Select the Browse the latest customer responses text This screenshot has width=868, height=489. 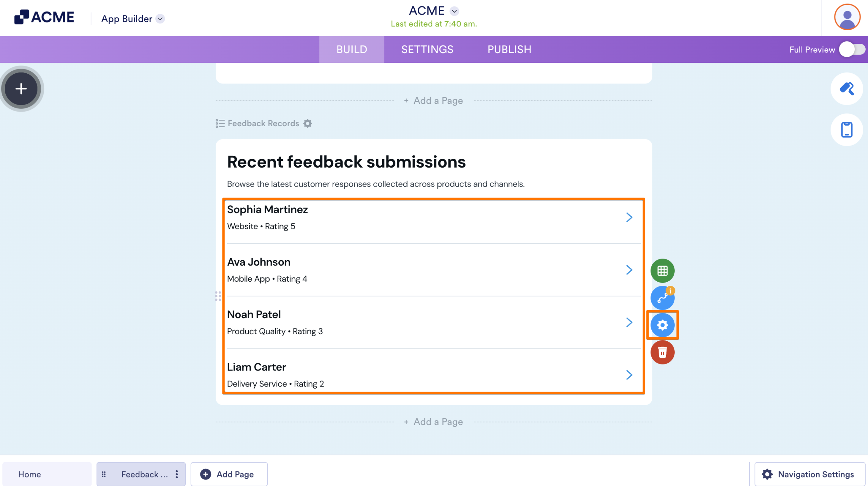376,184
